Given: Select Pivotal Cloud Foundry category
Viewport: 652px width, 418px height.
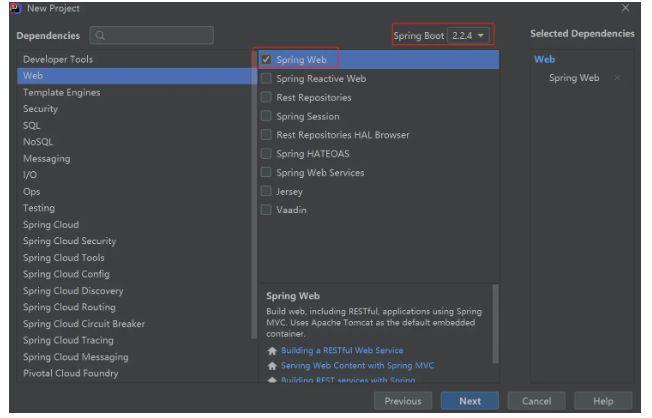Looking at the screenshot, I should [134, 373].
